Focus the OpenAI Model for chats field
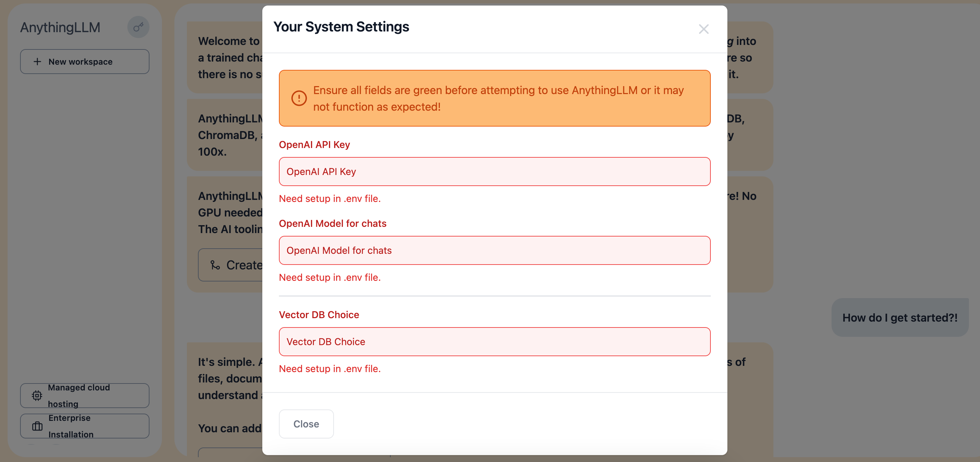This screenshot has width=980, height=462. 494,250
